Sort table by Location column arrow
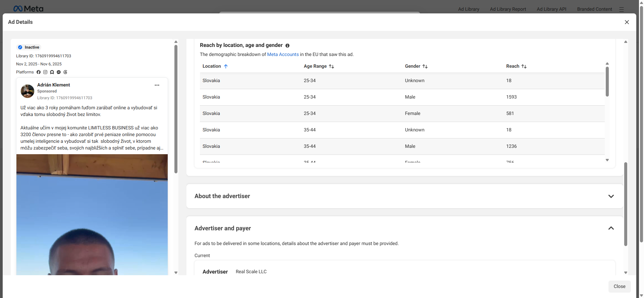Viewport: 644px width, 298px height. (x=226, y=66)
